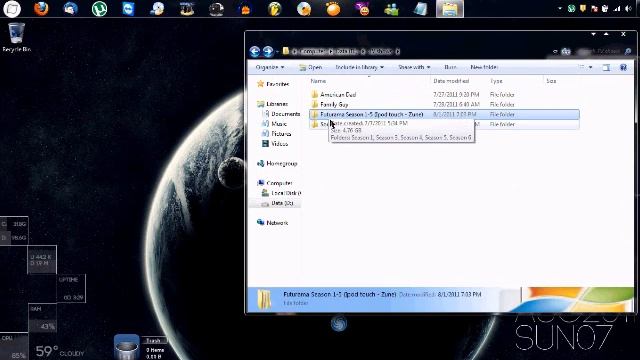Screen dimensions: 640x360
Task: Select Network in navigation pane
Action: click(272, 222)
